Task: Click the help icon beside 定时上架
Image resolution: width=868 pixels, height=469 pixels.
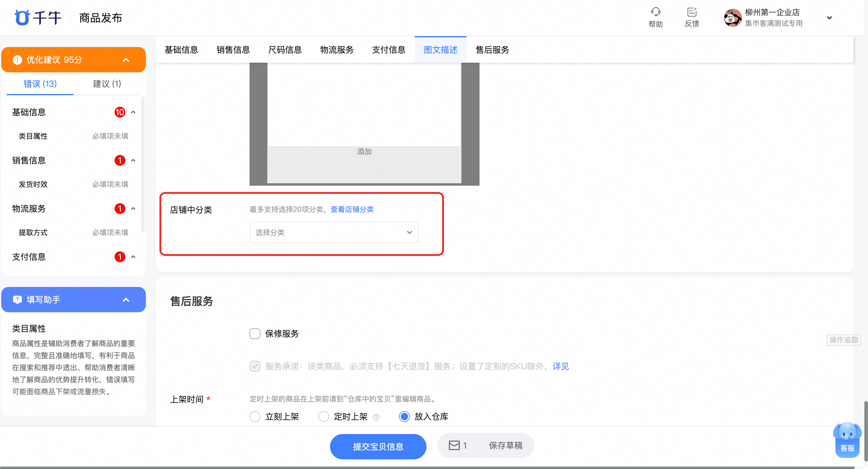Action: coord(376,417)
